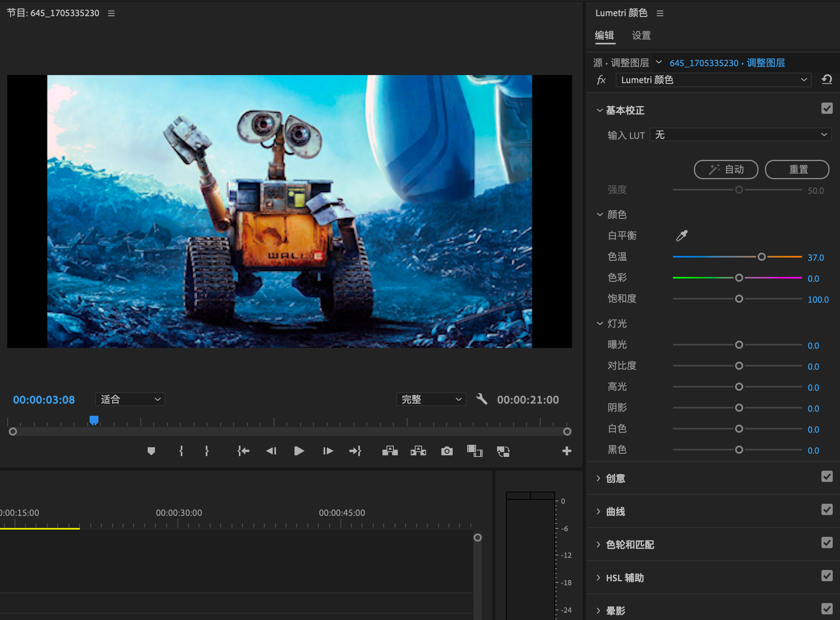Click the 自动 auto-correct button
The width and height of the screenshot is (840, 620).
pyautogui.click(x=726, y=170)
